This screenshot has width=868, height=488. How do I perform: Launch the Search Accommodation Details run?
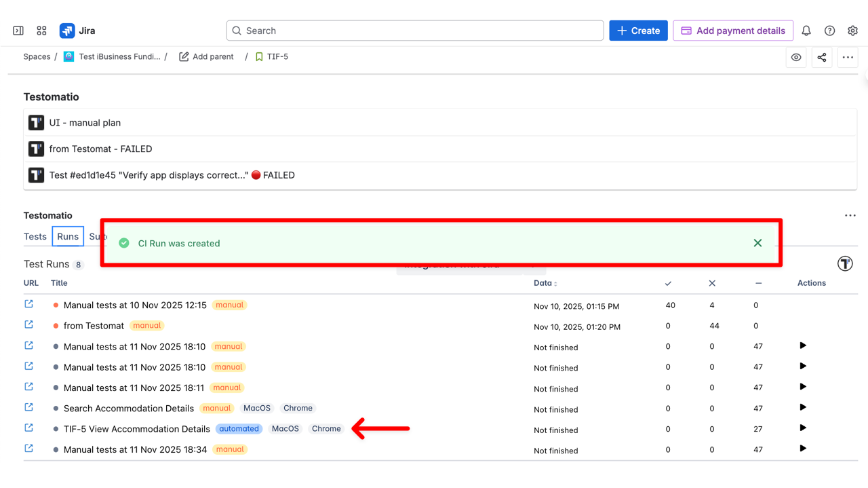click(803, 407)
